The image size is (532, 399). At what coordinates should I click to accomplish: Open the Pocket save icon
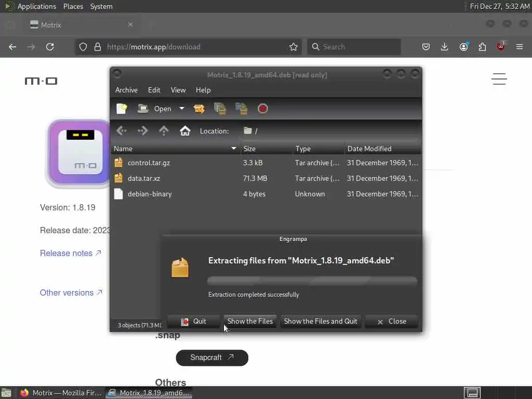pyautogui.click(x=426, y=47)
